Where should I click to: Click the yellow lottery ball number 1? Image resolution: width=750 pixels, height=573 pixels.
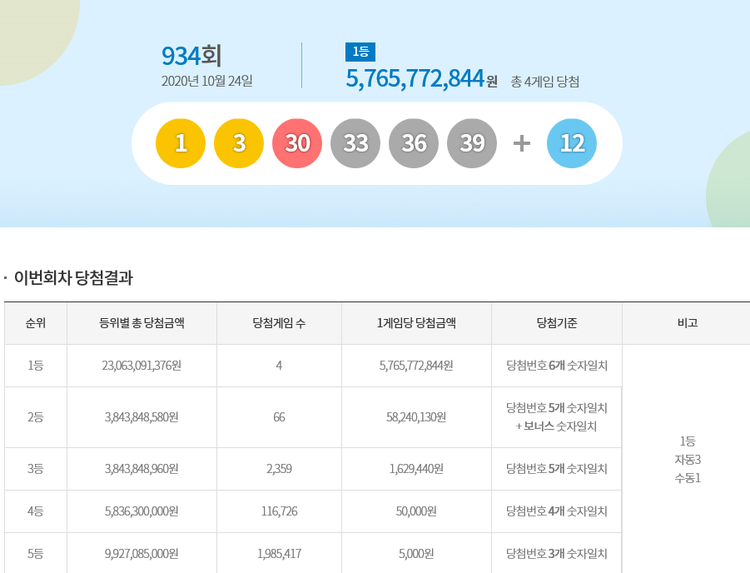click(180, 143)
